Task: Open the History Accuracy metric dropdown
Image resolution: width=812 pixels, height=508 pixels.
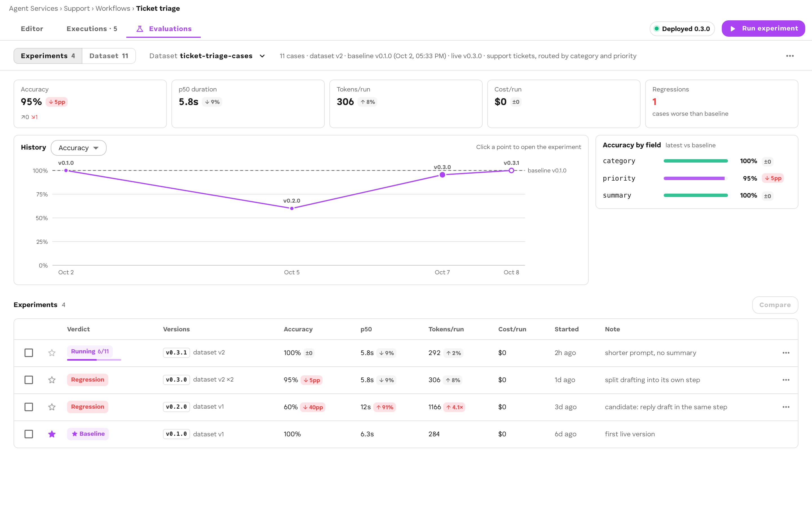Action: (78, 148)
